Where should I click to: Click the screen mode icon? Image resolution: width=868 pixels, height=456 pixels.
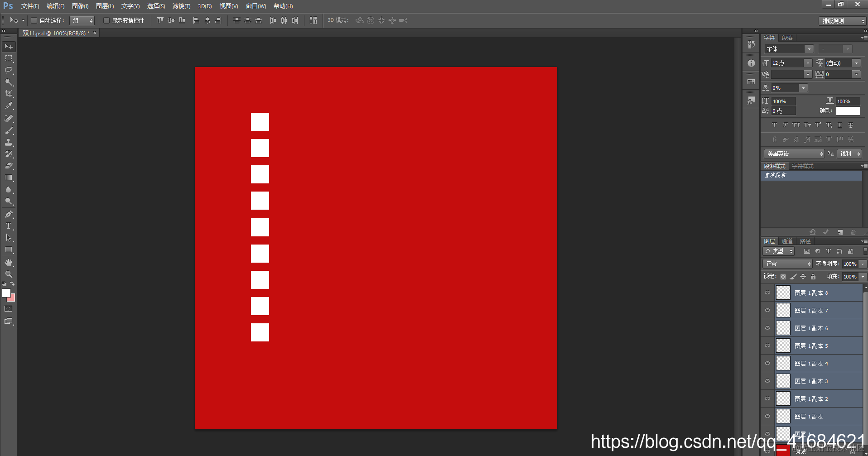(9, 321)
